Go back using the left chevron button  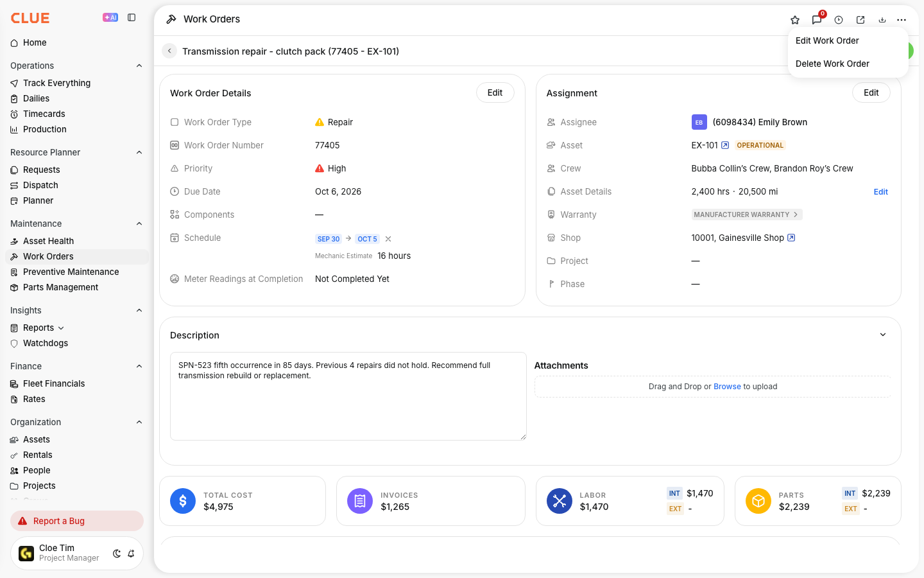coord(169,51)
